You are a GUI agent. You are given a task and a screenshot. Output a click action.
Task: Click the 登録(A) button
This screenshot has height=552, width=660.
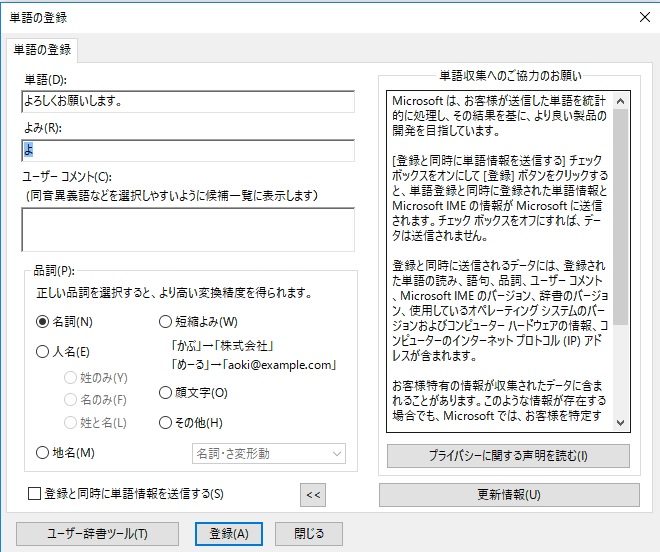(x=229, y=534)
